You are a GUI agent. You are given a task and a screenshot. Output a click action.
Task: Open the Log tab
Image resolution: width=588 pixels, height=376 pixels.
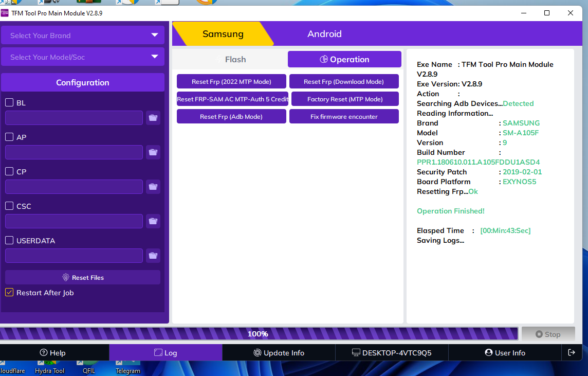[x=166, y=353]
